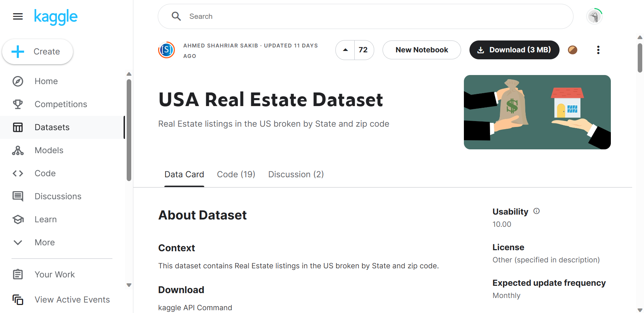Viewport: 644px width, 313px height.
Task: Upvote the dataset with arrow
Action: tap(345, 50)
